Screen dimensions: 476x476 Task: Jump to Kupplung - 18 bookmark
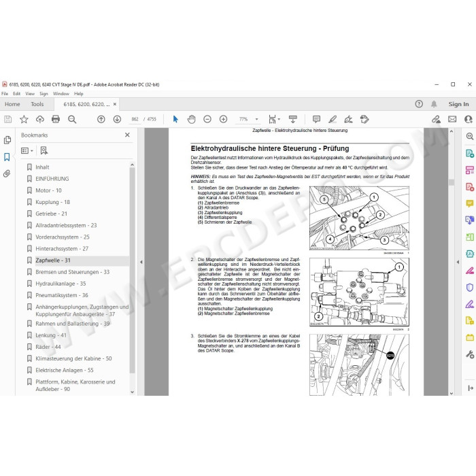point(53,202)
